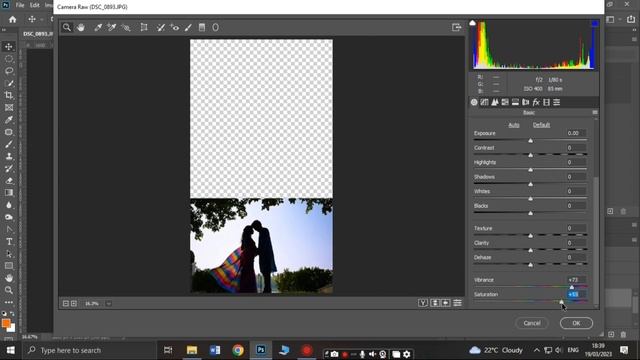Image resolution: width=640 pixels, height=360 pixels.
Task: Open Microsoft Word from the taskbar
Action: pyautogui.click(x=215, y=350)
